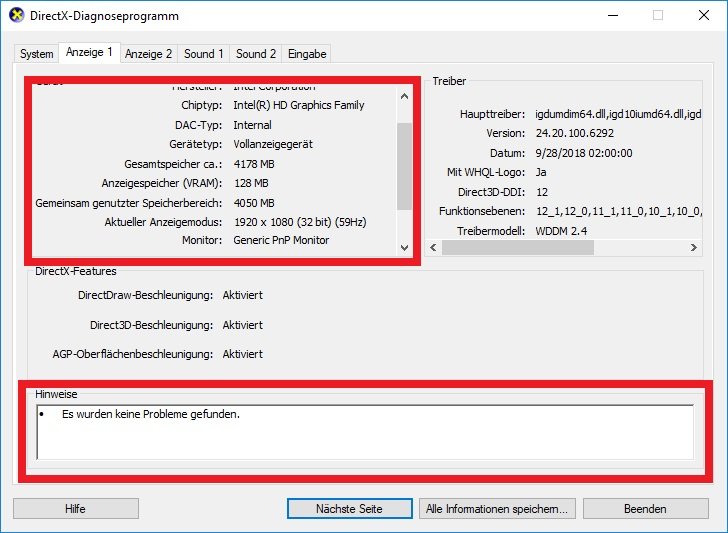The width and height of the screenshot is (728, 533).
Task: Click inside the Hinweise text box
Action: (x=365, y=432)
